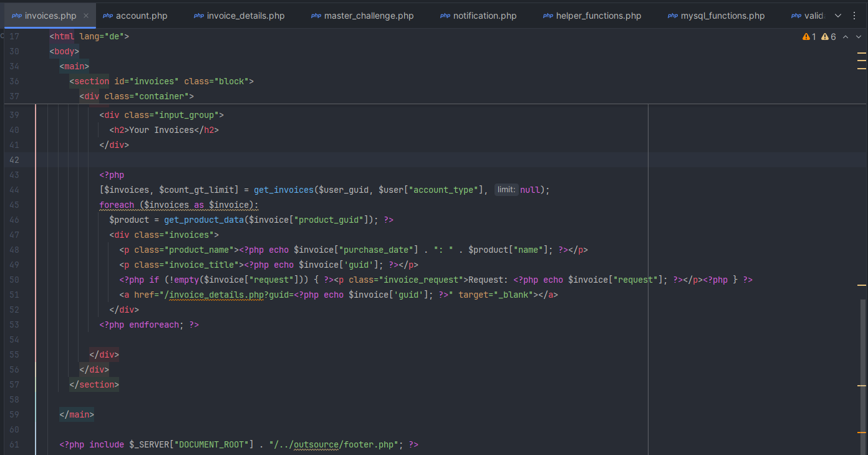Go to the notification.php tab
The width and height of the screenshot is (868, 455).
coord(485,16)
